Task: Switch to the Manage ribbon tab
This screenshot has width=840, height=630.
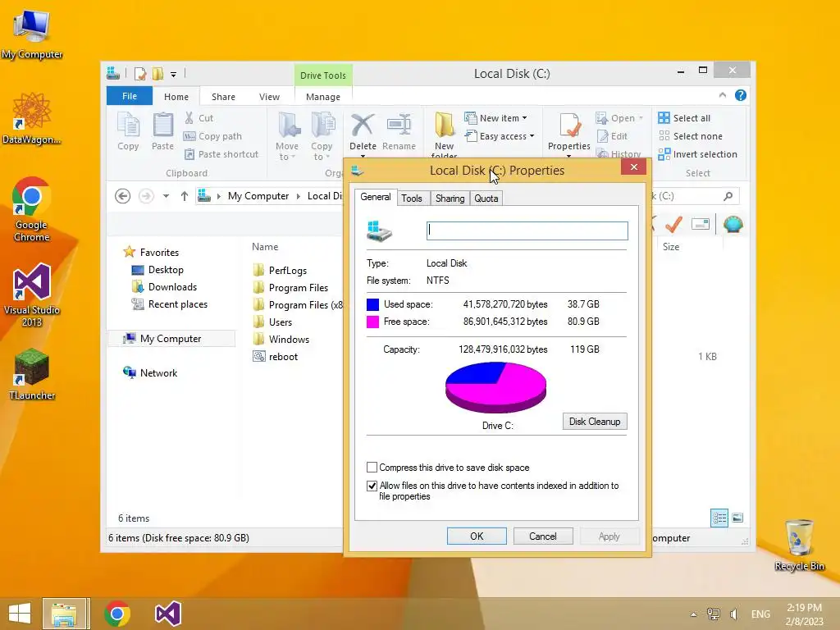Action: pos(323,97)
